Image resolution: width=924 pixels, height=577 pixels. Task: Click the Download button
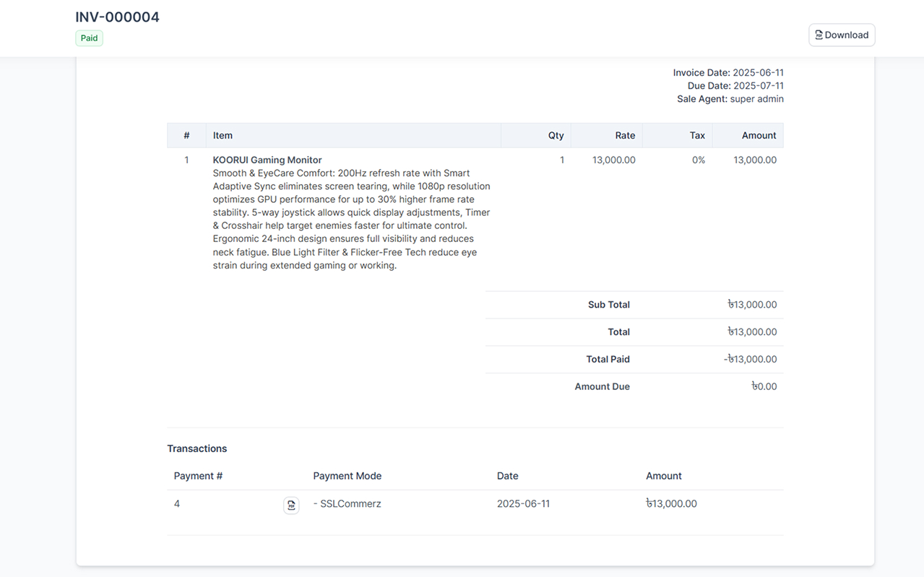842,35
